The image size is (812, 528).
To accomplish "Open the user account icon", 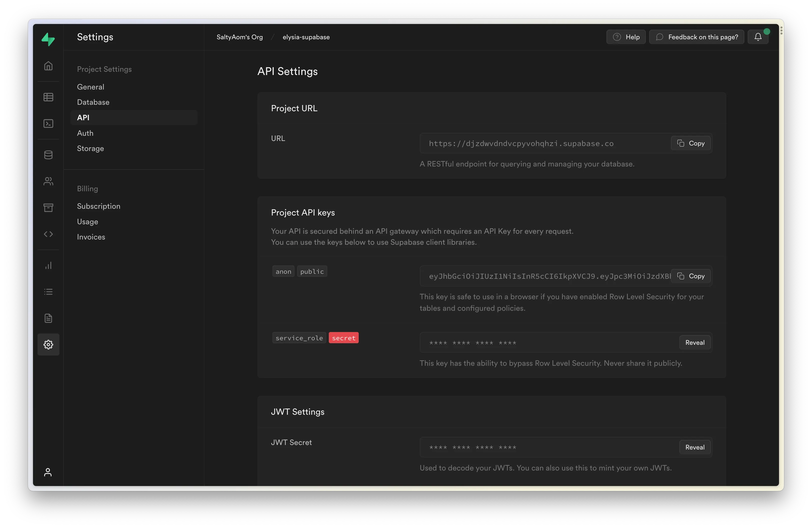I will click(48, 472).
